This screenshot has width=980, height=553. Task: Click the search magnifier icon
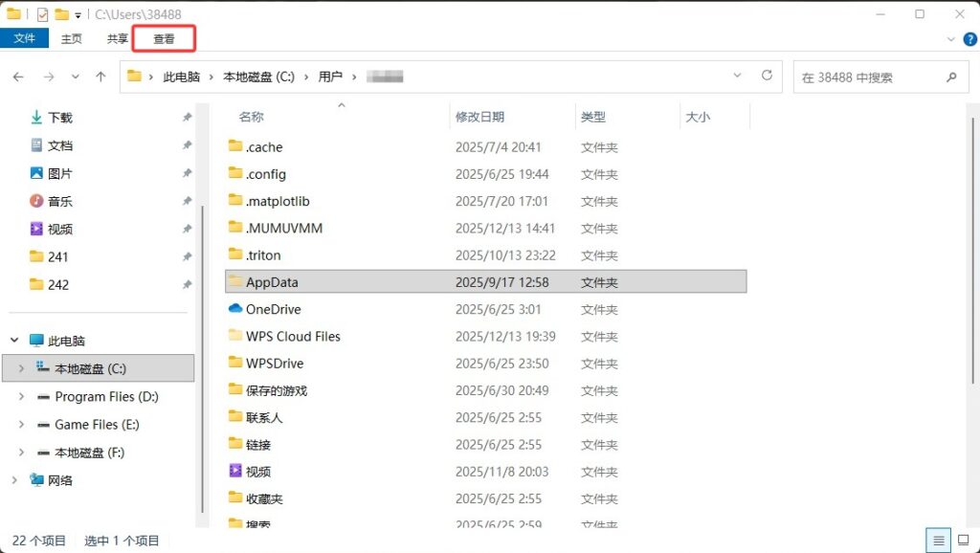951,77
